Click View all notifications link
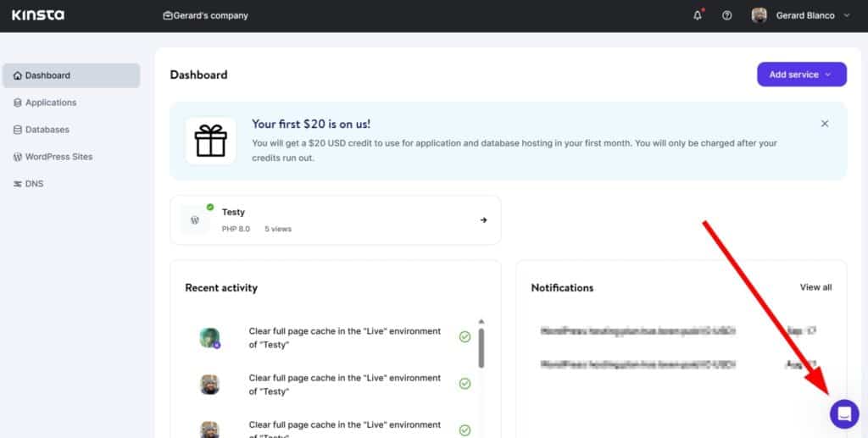This screenshot has height=438, width=868. [815, 287]
